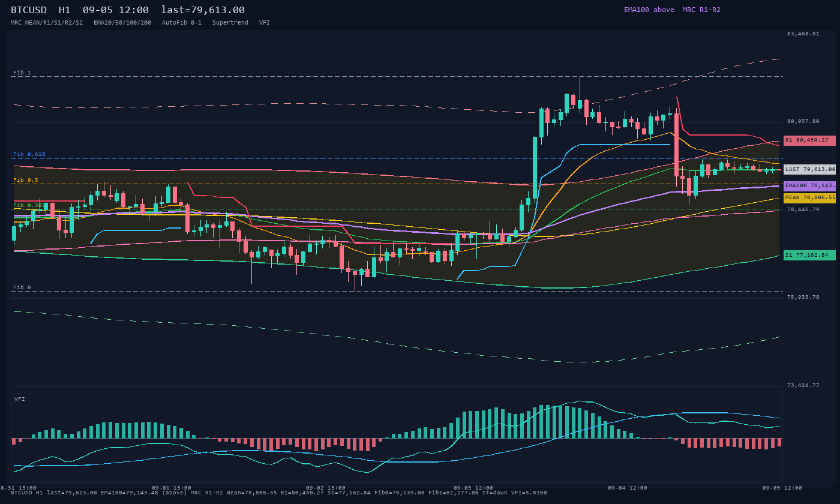This screenshot has height=504, width=840.
Task: Select the 'VFI' legend entry in the header
Action: (x=265, y=23)
